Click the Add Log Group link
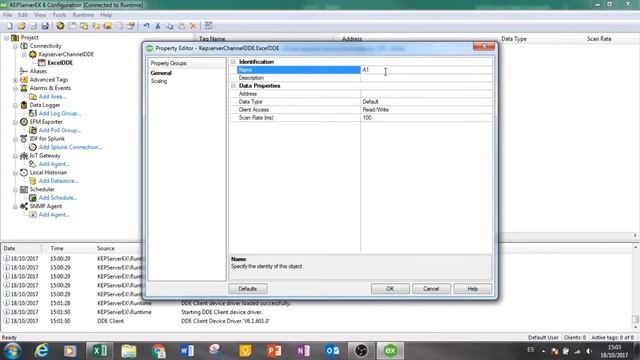Image resolution: width=640 pixels, height=360 pixels. (x=60, y=113)
